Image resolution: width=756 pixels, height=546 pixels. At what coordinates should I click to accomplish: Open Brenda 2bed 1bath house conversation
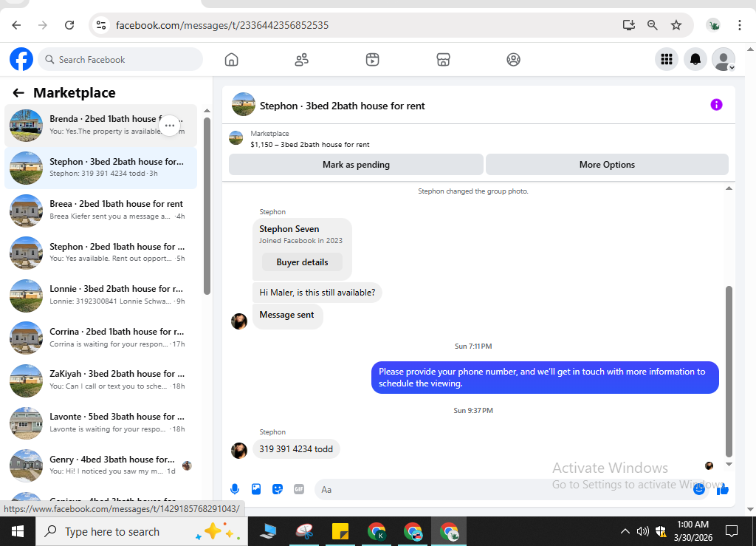(100, 126)
